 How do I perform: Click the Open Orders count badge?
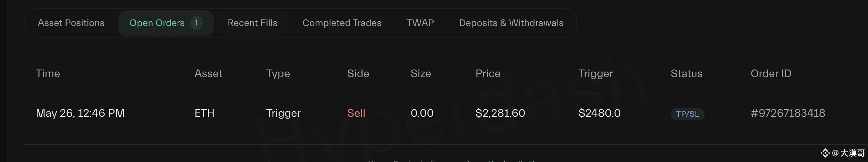click(x=196, y=23)
